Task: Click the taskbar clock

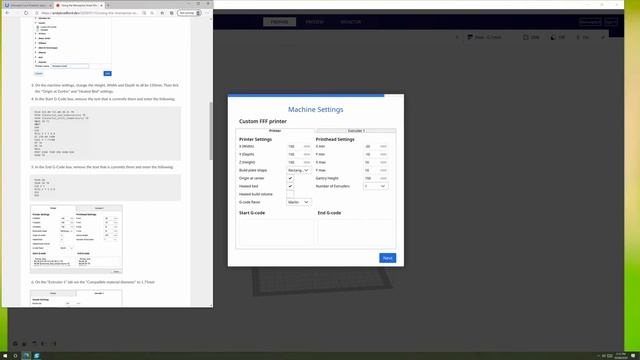Action: (621, 356)
